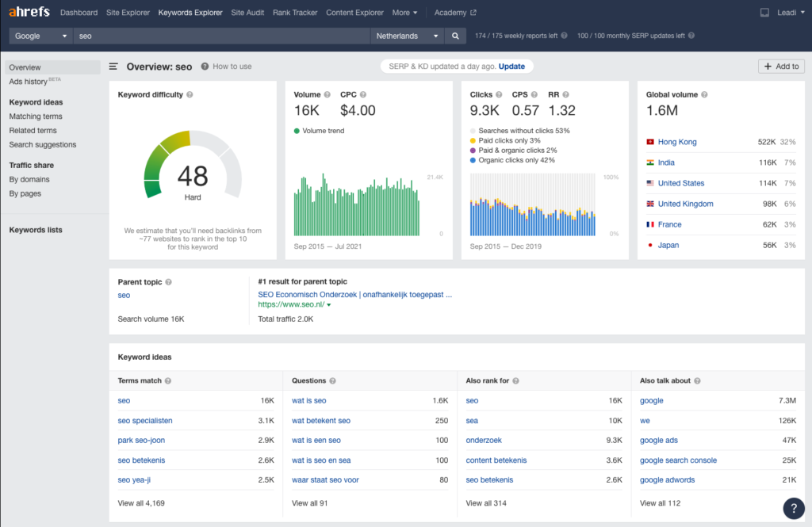Click help icon next to Global volume
The height and width of the screenshot is (527, 812).
pos(704,95)
